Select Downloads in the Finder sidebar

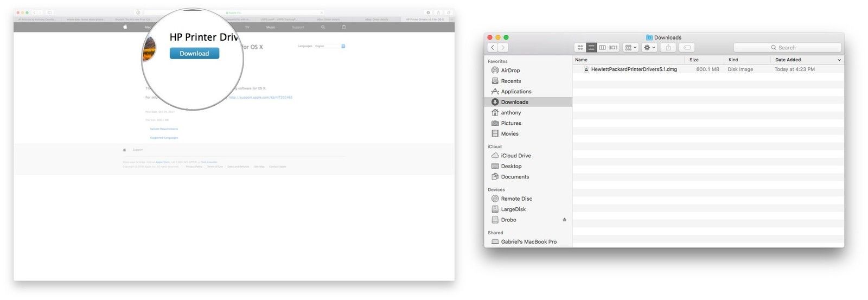tap(528, 102)
